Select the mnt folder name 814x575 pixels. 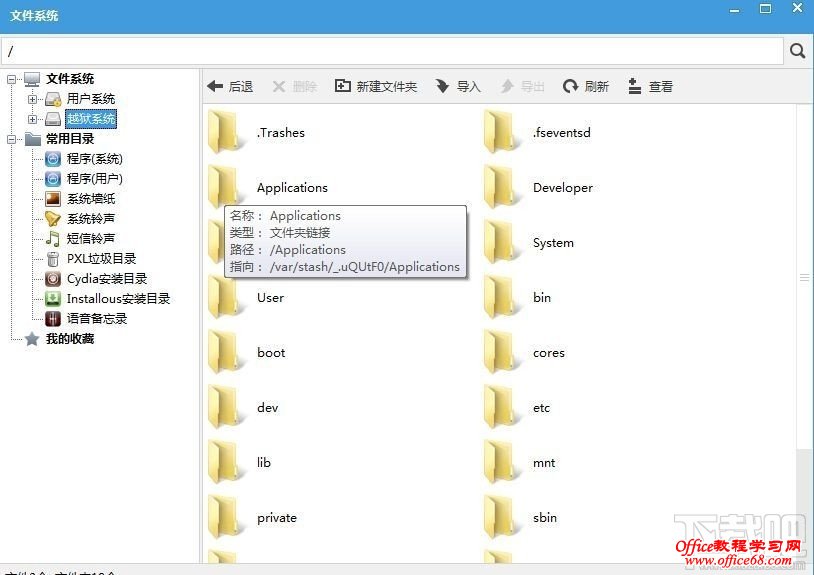pyautogui.click(x=544, y=463)
